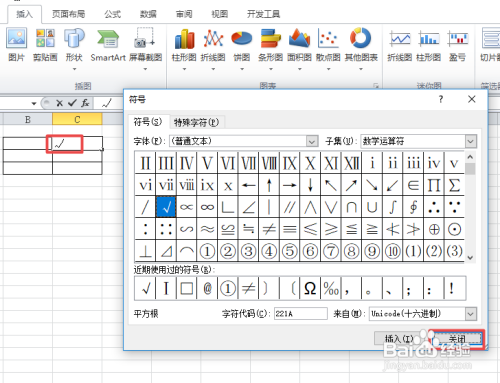Viewport: 500px width, 383px height.
Task: Select the ≈ approximately equal symbol
Action: (x=207, y=229)
